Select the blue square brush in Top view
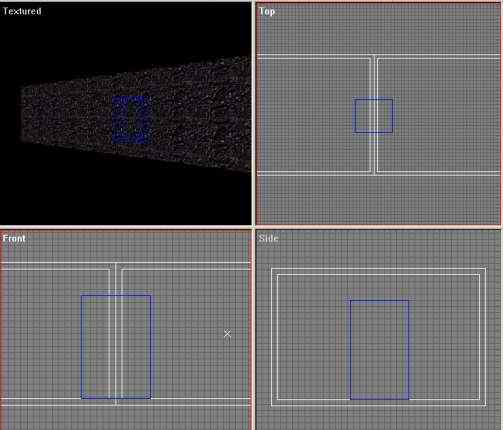 pyautogui.click(x=373, y=115)
